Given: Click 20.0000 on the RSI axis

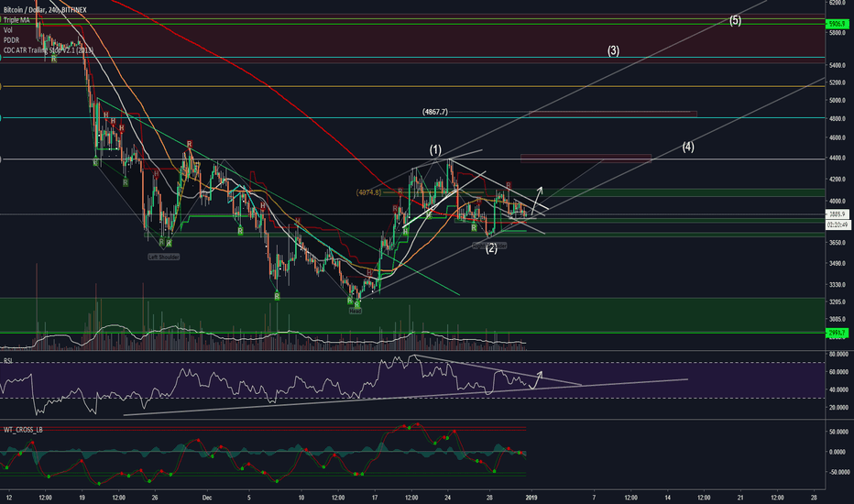Looking at the screenshot, I should pyautogui.click(x=838, y=408).
